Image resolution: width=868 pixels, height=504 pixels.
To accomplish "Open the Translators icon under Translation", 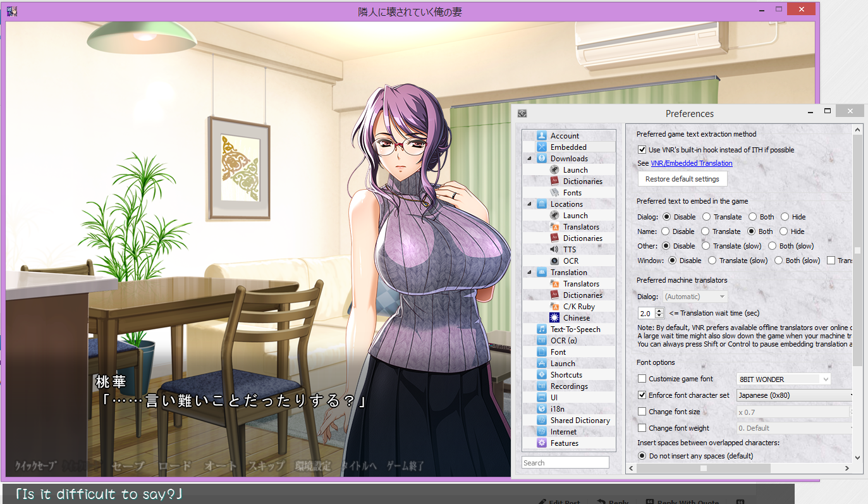I will (554, 283).
